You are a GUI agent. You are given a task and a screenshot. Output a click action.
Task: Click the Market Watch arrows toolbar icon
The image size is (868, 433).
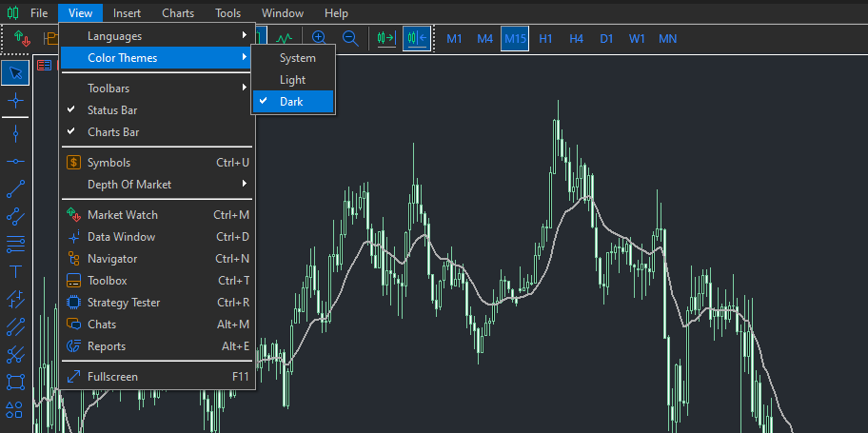[22, 38]
